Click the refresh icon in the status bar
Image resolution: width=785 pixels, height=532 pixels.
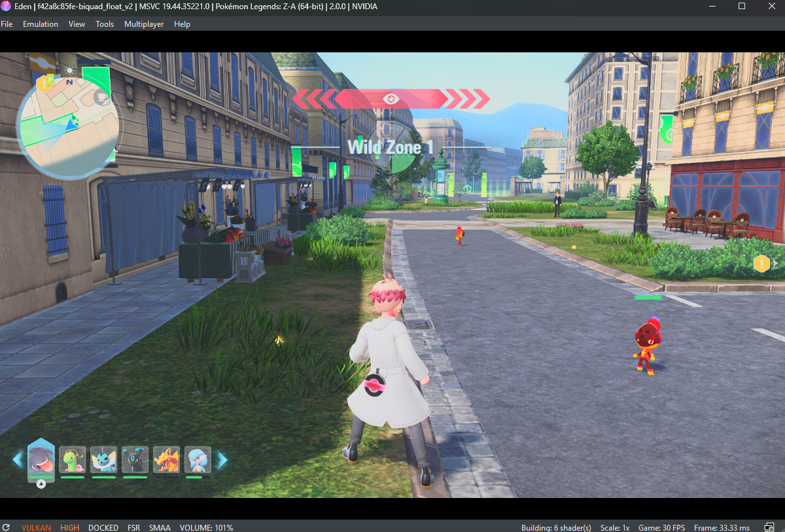tap(6, 527)
